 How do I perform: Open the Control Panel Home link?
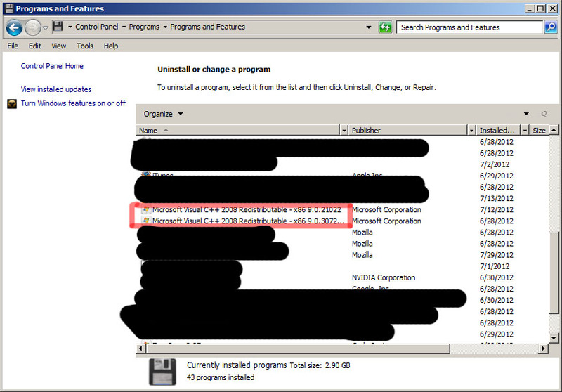52,66
